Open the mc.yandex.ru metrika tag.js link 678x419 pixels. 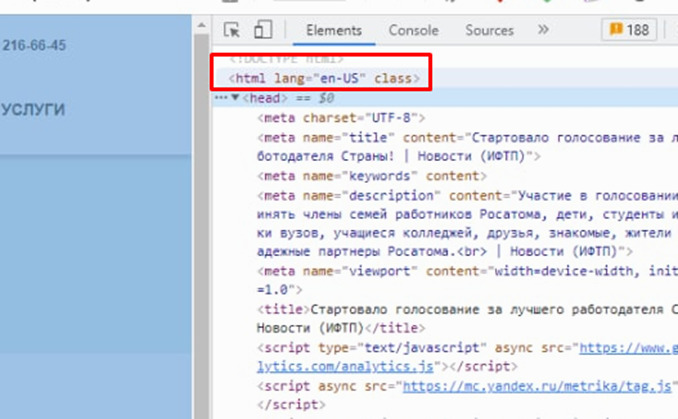tap(537, 386)
